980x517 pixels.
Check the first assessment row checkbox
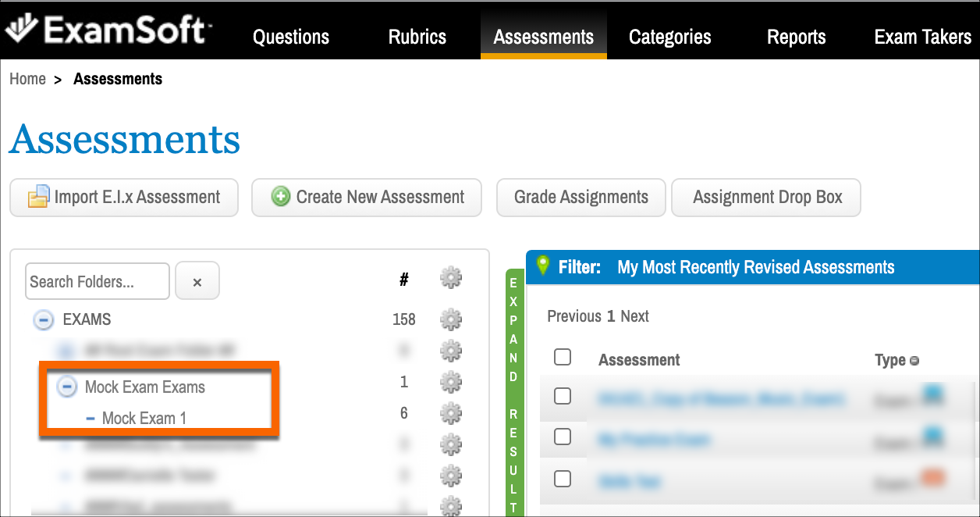click(x=563, y=397)
